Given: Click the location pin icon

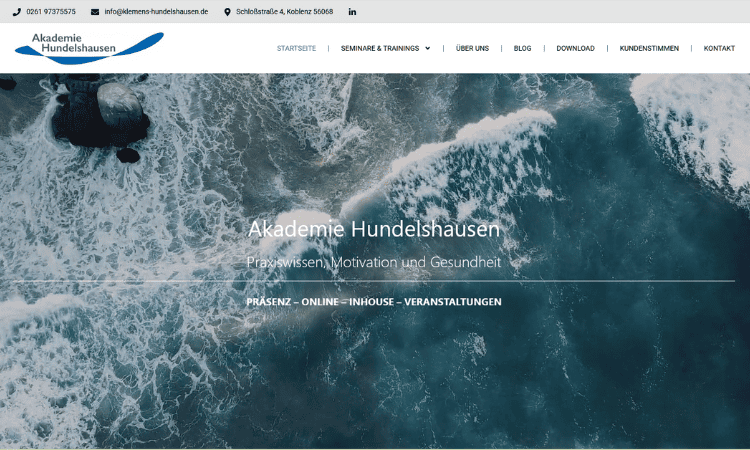Looking at the screenshot, I should (x=227, y=12).
